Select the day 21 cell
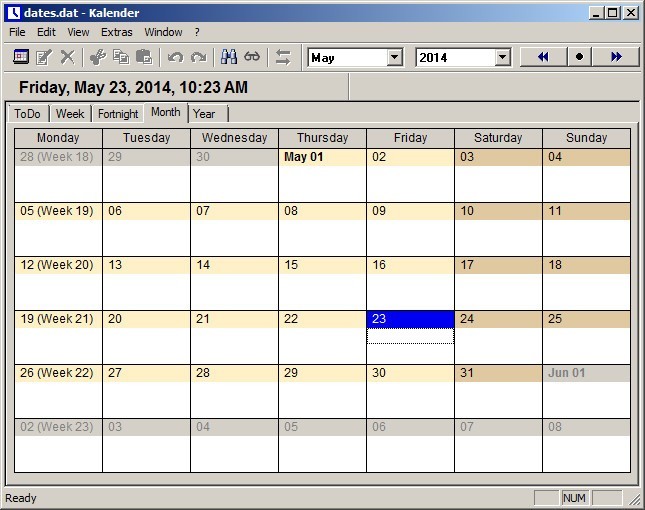The width and height of the screenshot is (645, 510). pos(234,338)
